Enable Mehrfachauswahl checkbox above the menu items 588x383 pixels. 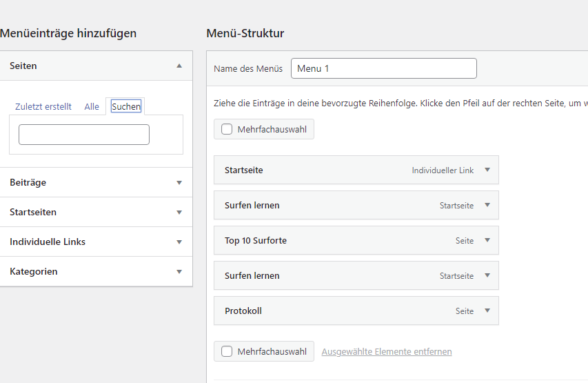pos(227,130)
